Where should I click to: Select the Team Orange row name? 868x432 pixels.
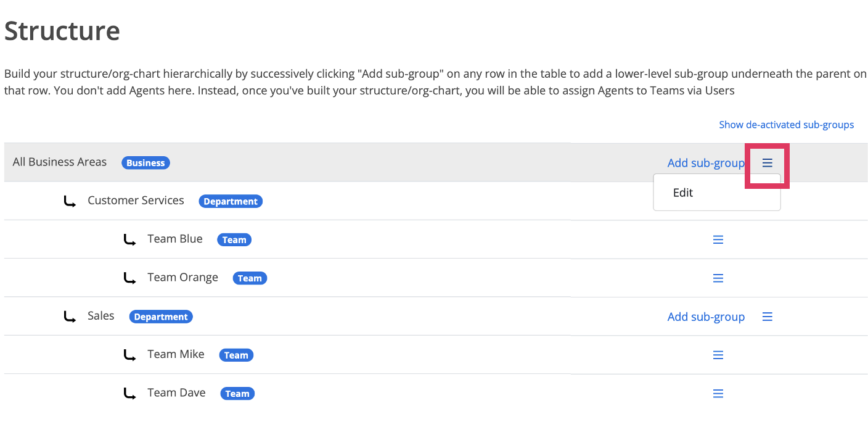(182, 277)
